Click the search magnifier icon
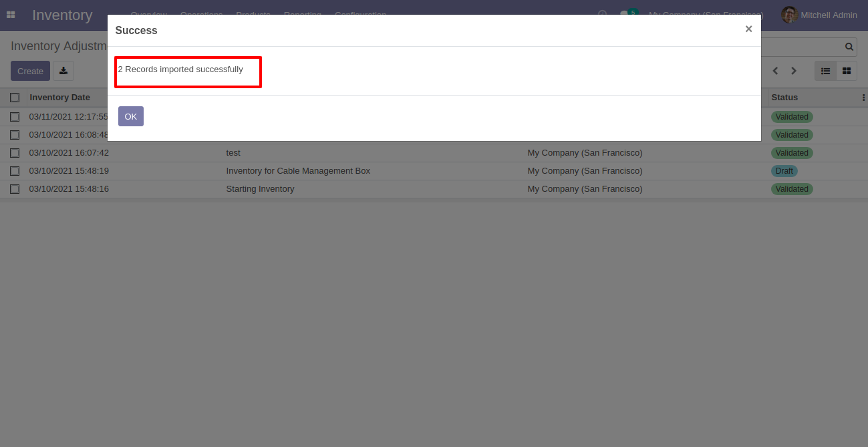Screen dimensions: 868x447 849,47
